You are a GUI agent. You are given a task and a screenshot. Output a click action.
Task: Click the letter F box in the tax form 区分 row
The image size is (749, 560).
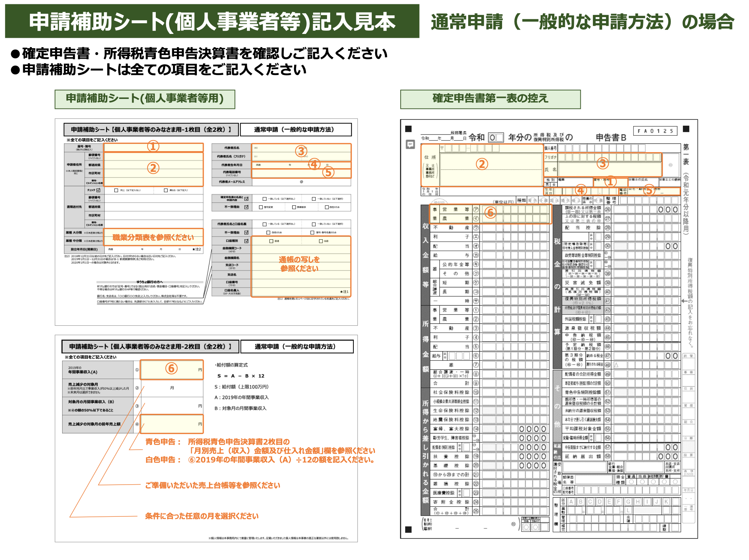[619, 501]
